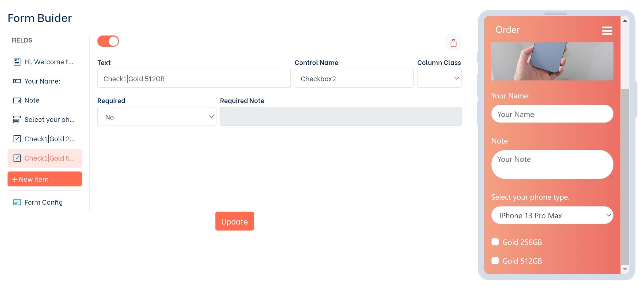Expand the iPhone 13 Pro Max phone selector
This screenshot has width=644, height=289.
pyautogui.click(x=552, y=215)
